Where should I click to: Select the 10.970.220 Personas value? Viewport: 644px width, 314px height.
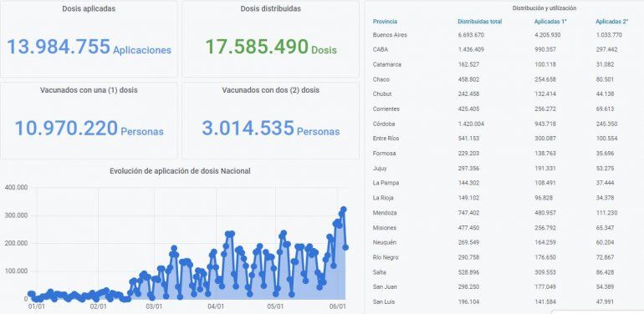89,129
